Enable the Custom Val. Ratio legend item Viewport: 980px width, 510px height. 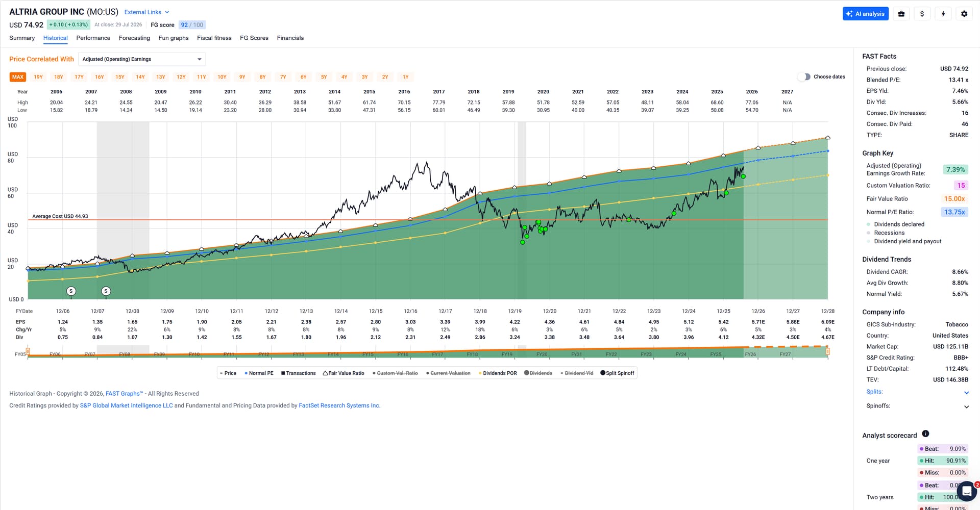click(x=395, y=373)
